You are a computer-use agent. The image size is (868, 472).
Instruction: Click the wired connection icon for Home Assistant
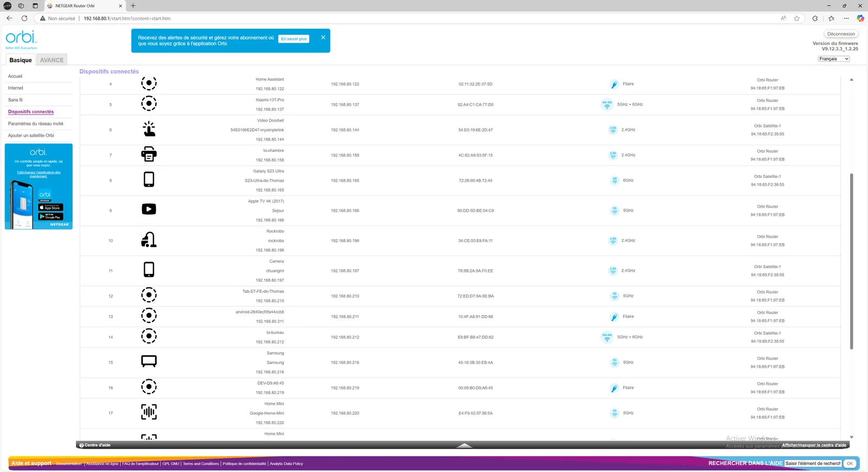click(x=614, y=84)
